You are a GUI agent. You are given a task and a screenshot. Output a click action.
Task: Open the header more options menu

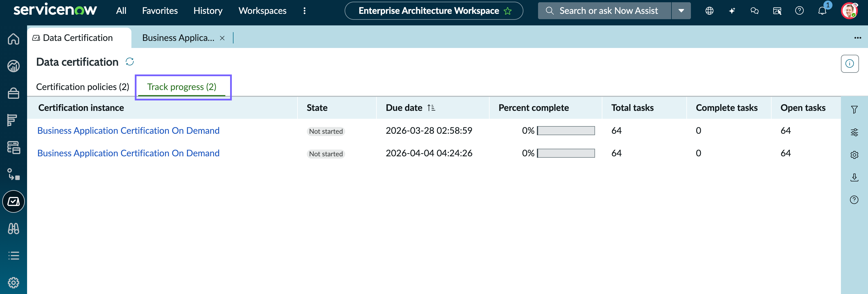[304, 11]
